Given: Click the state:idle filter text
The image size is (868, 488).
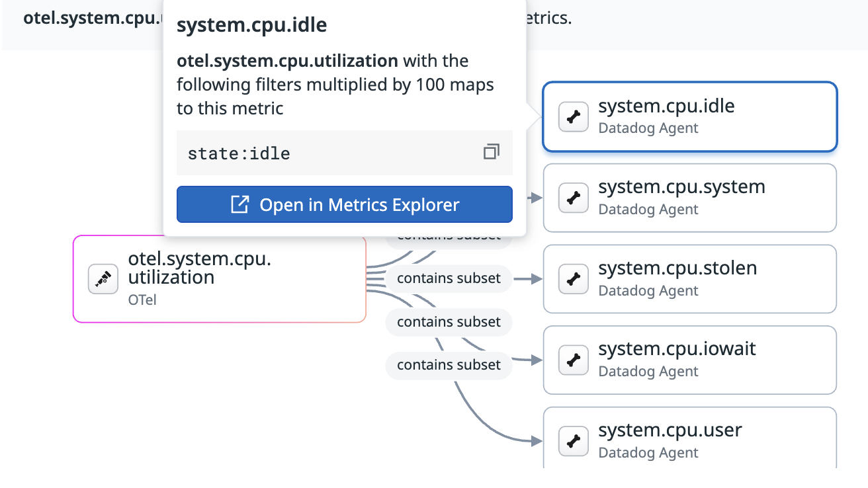Looking at the screenshot, I should 239,153.
